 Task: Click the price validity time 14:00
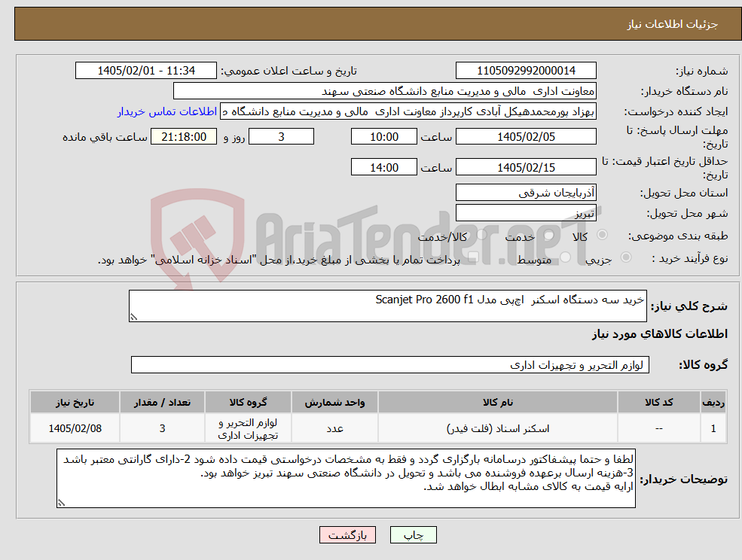pyautogui.click(x=383, y=167)
